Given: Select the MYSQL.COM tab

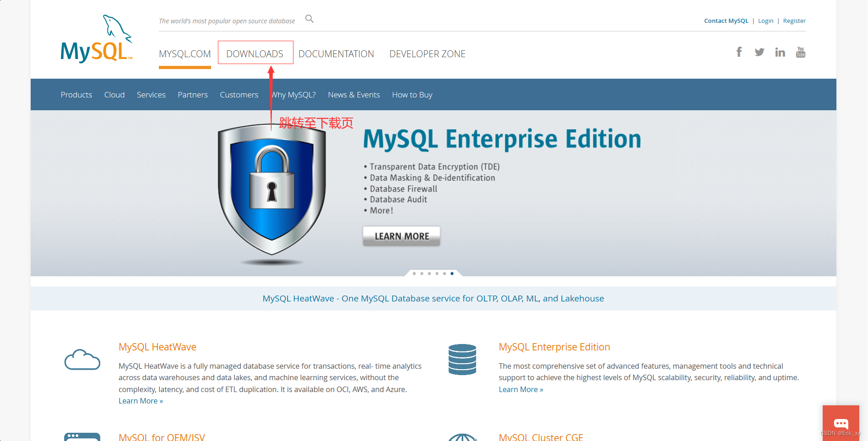Looking at the screenshot, I should (x=185, y=54).
